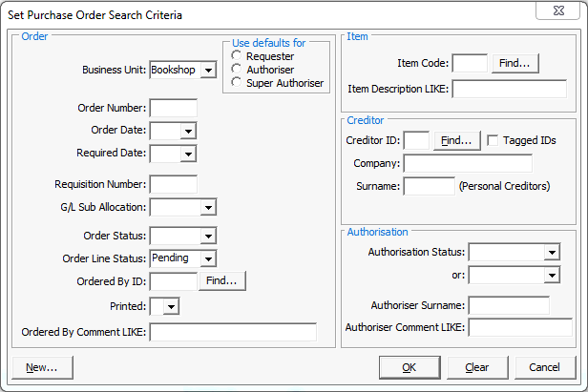Focus the Ordered By Comment LIKE field
Image resolution: width=588 pixels, height=392 pixels.
pyautogui.click(x=233, y=332)
